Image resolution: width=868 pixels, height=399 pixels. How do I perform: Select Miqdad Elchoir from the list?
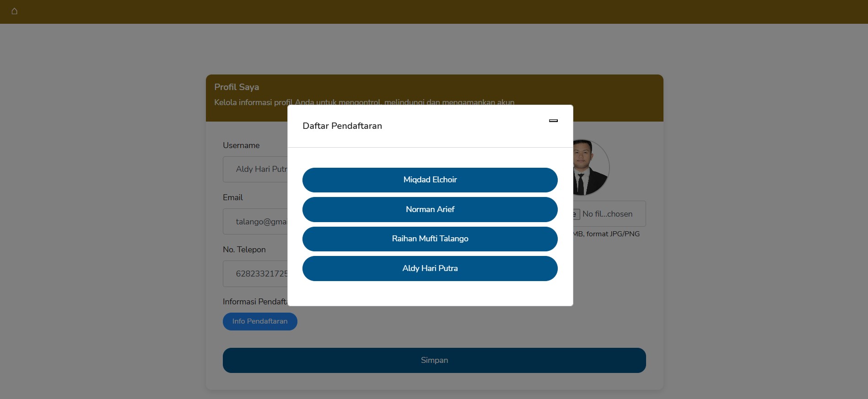[430, 180]
